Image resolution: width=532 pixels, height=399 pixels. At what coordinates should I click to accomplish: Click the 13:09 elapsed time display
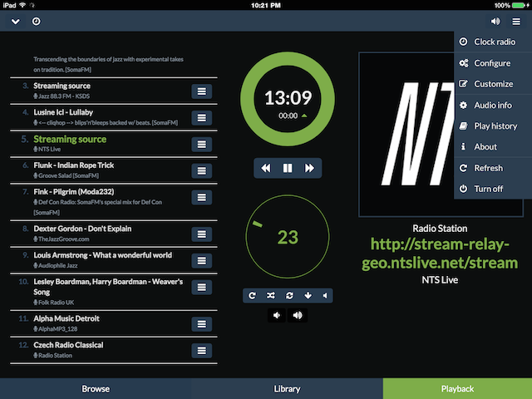[288, 98]
